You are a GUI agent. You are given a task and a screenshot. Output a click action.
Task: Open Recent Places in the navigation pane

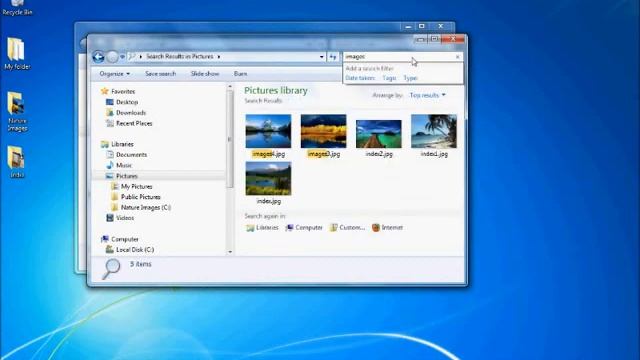(x=134, y=123)
